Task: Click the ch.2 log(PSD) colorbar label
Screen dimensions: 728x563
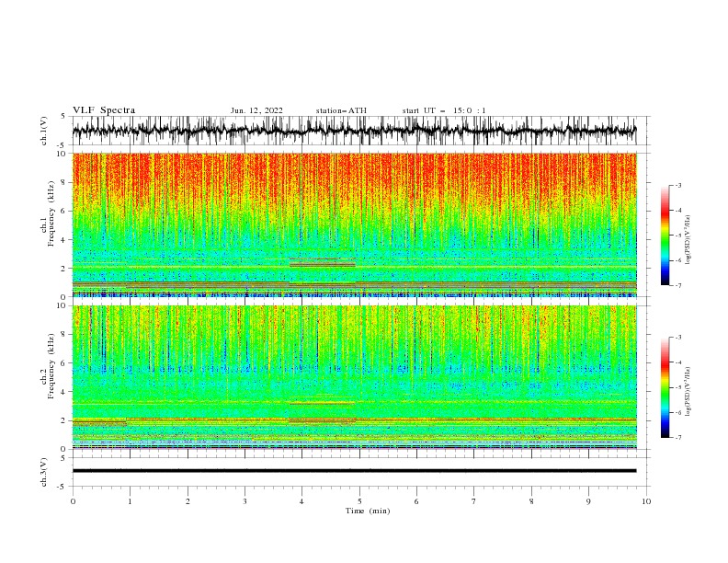Action: click(x=688, y=391)
